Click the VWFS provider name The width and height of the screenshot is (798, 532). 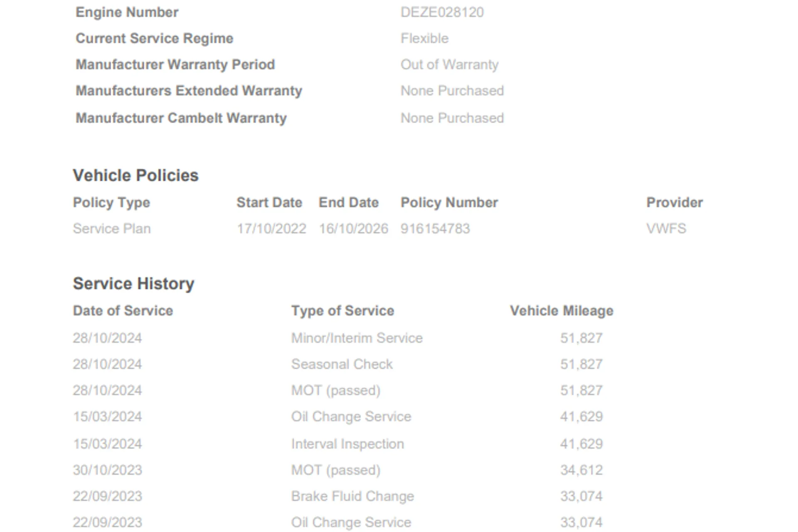point(666,229)
